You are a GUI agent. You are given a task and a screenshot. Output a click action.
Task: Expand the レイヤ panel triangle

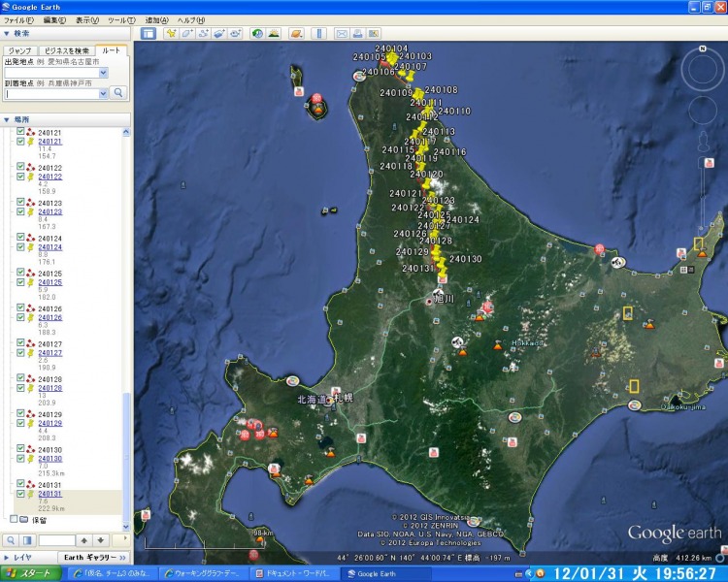[x=7, y=557]
